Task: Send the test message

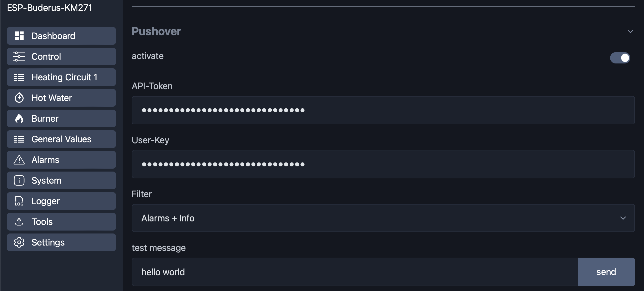Action: click(606, 272)
